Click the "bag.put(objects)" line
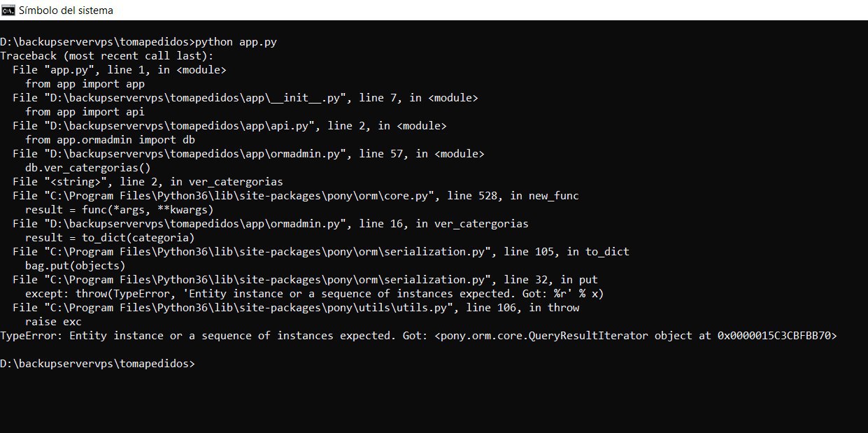868x433 pixels. point(76,266)
